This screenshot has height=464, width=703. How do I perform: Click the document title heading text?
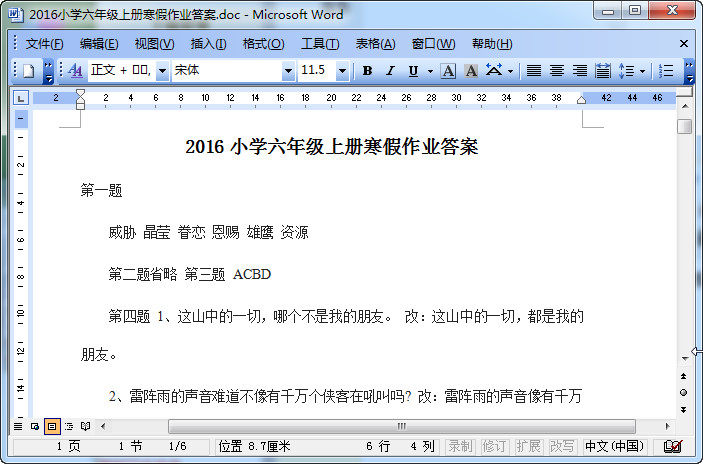click(x=332, y=147)
